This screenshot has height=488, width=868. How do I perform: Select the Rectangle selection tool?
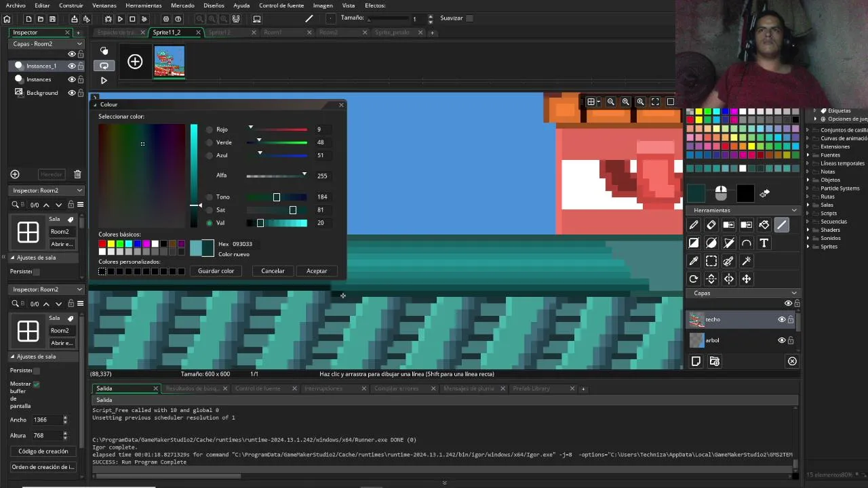711,261
